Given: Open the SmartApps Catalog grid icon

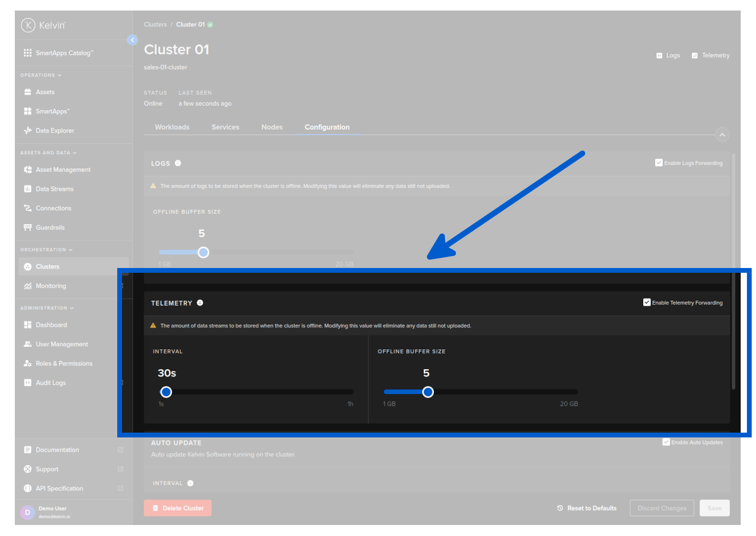Looking at the screenshot, I should click(28, 53).
